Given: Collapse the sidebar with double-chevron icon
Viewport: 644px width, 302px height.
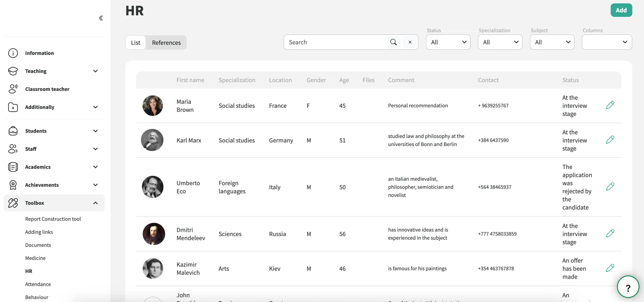Looking at the screenshot, I should coord(101,18).
